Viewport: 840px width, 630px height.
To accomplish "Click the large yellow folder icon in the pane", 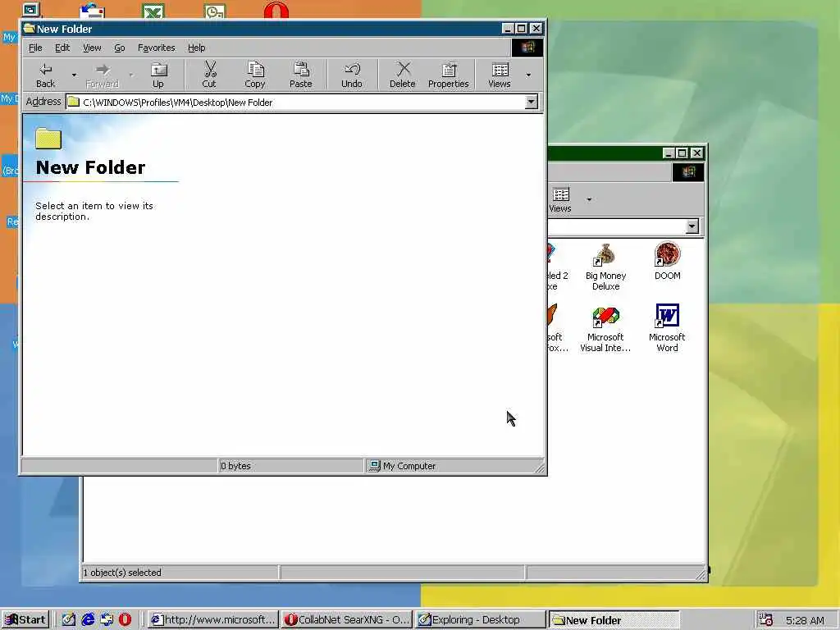I will (48, 138).
